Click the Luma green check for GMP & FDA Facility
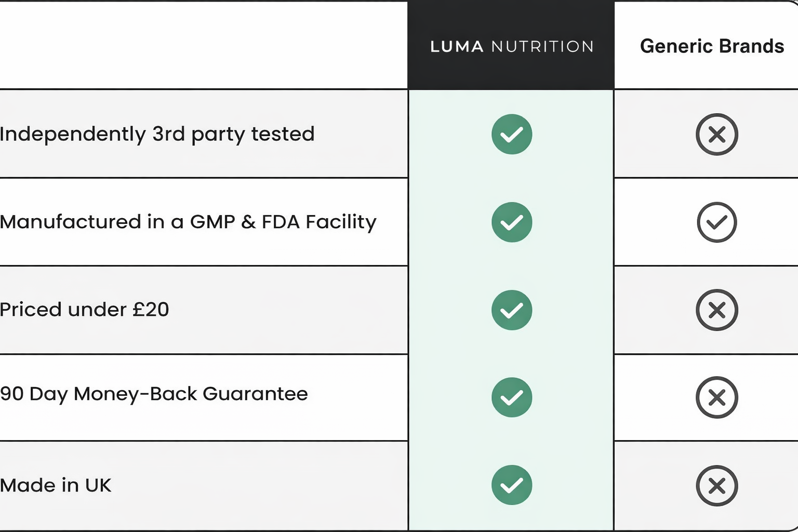Viewport: 798px width, 532px height. pos(512,222)
